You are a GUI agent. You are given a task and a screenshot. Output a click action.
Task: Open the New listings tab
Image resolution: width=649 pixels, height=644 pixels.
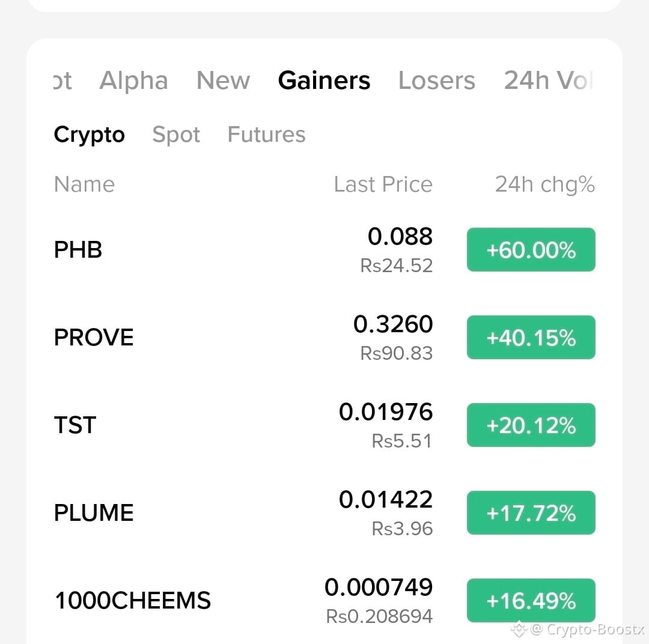click(x=223, y=80)
